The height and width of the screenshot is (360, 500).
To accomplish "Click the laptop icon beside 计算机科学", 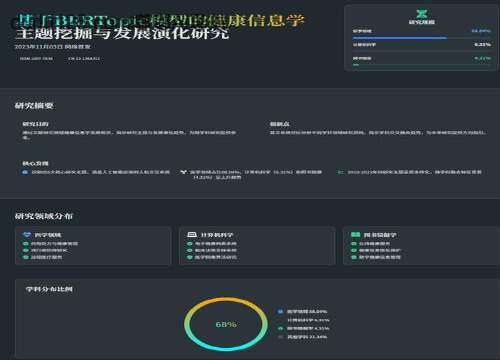I will tap(192, 235).
